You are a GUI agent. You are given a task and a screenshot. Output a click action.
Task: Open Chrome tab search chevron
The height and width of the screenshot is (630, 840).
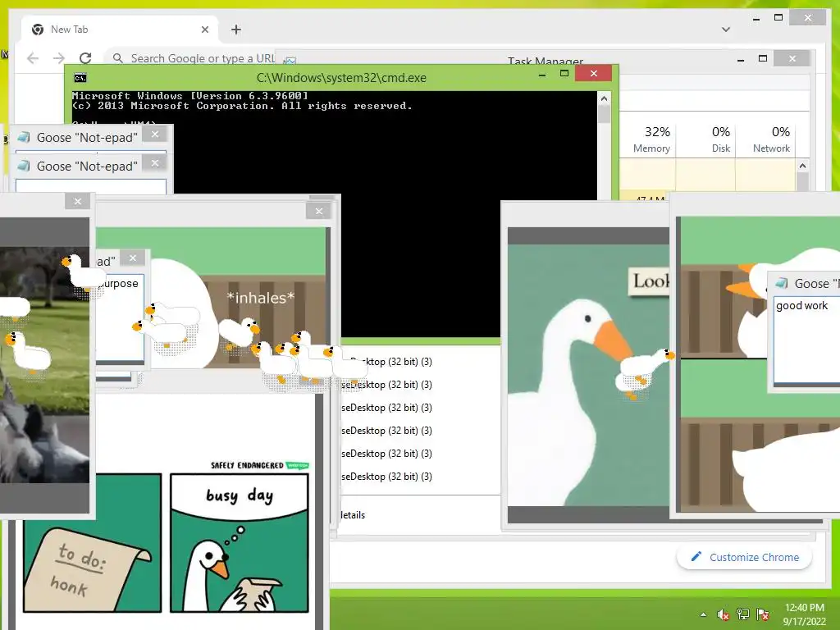726,30
